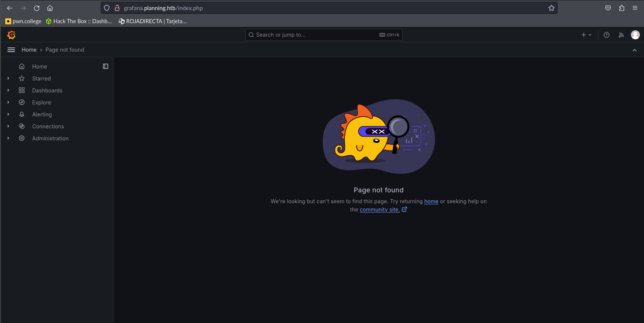Expand the Explore section chevron
Image resolution: width=644 pixels, height=323 pixels.
[x=8, y=102]
